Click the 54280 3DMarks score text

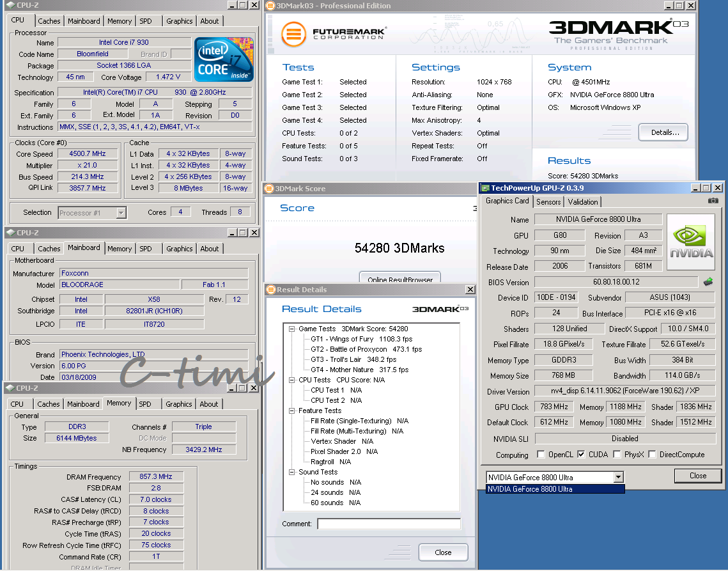point(399,248)
